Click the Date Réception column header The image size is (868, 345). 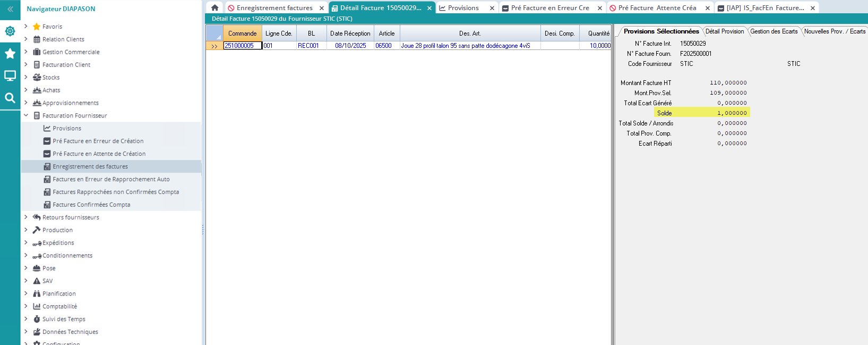click(350, 33)
